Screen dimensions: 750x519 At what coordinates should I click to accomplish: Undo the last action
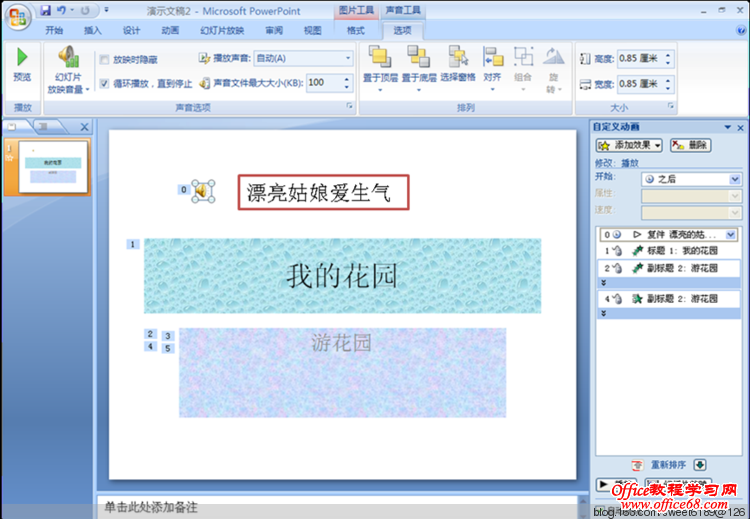coord(61,10)
